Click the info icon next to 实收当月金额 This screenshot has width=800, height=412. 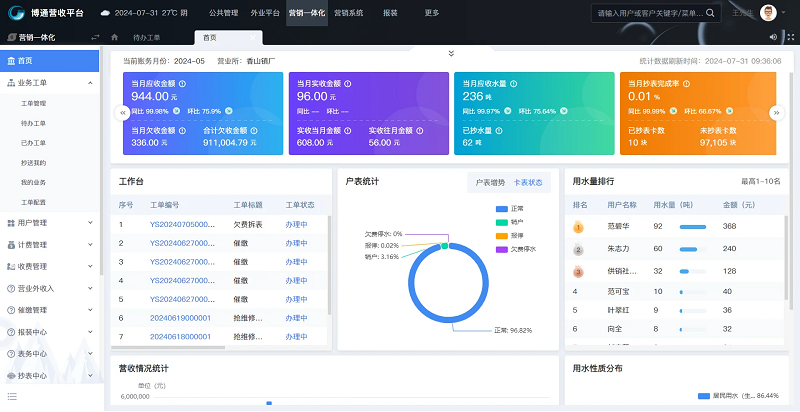[347, 131]
